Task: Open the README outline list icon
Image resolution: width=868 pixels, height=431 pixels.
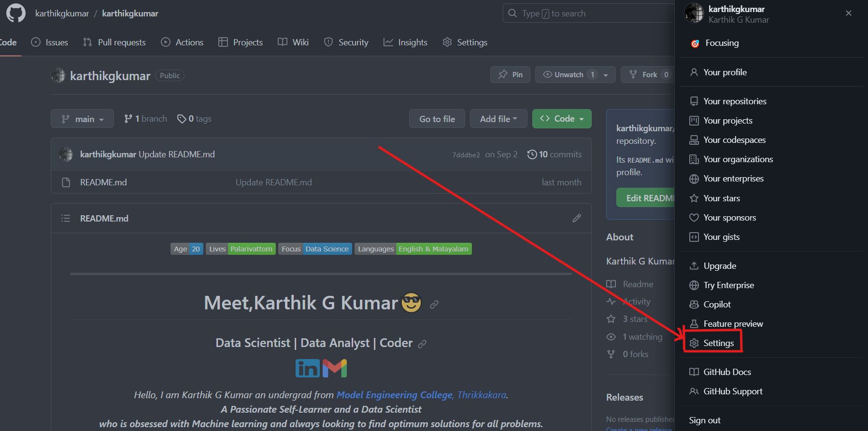Action: (66, 218)
